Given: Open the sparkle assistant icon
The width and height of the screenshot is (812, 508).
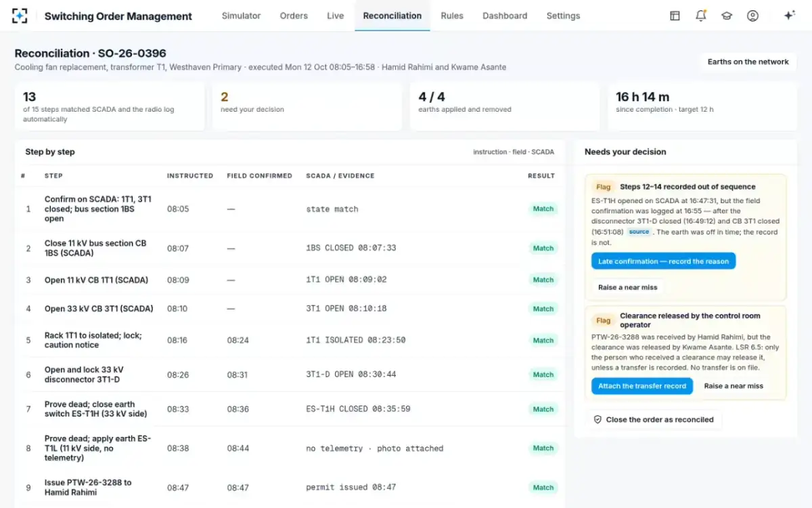Looking at the screenshot, I should pyautogui.click(x=789, y=16).
